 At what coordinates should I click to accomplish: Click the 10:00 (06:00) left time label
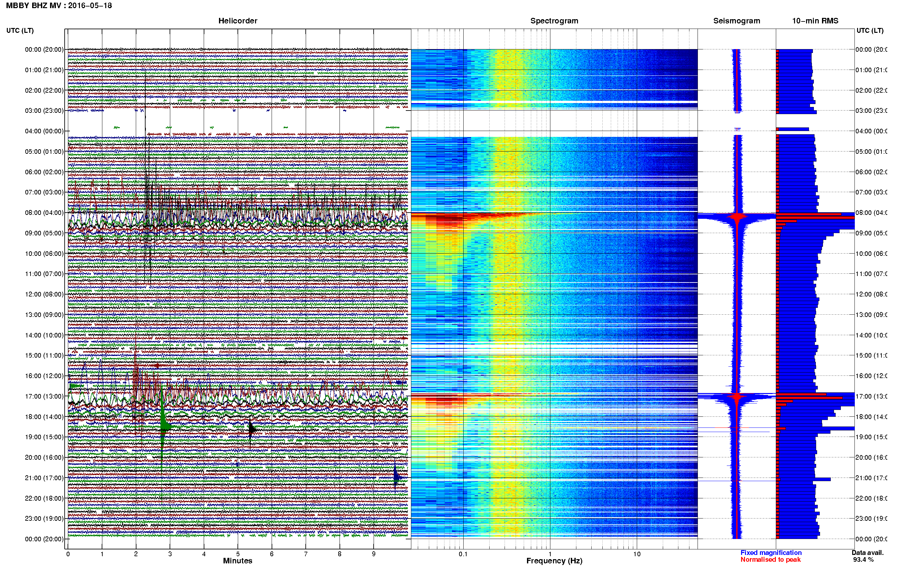click(x=44, y=254)
